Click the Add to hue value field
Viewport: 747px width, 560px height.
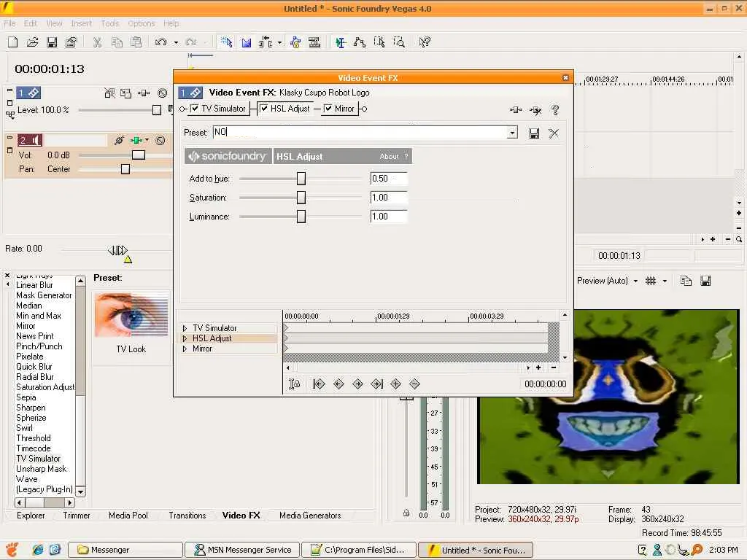(x=389, y=179)
